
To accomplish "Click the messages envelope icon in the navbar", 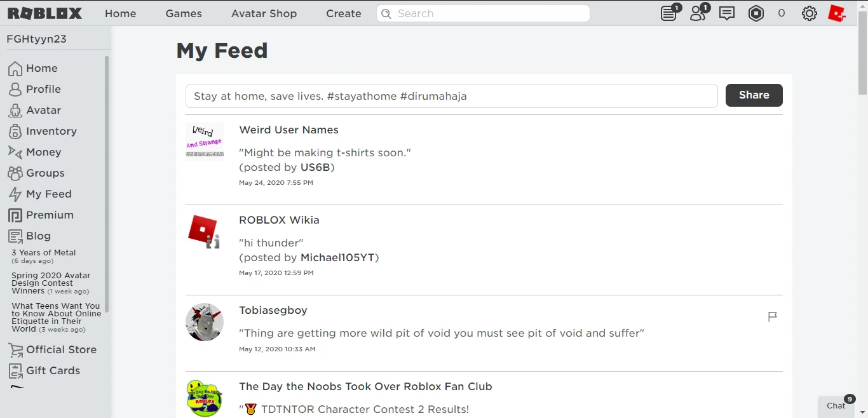I will 727,13.
